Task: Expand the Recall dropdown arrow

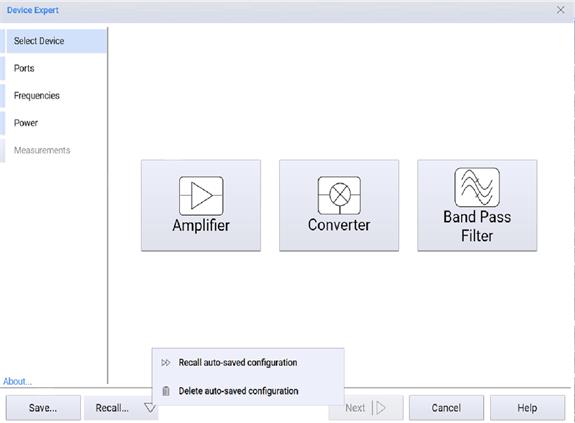Action: coord(150,408)
